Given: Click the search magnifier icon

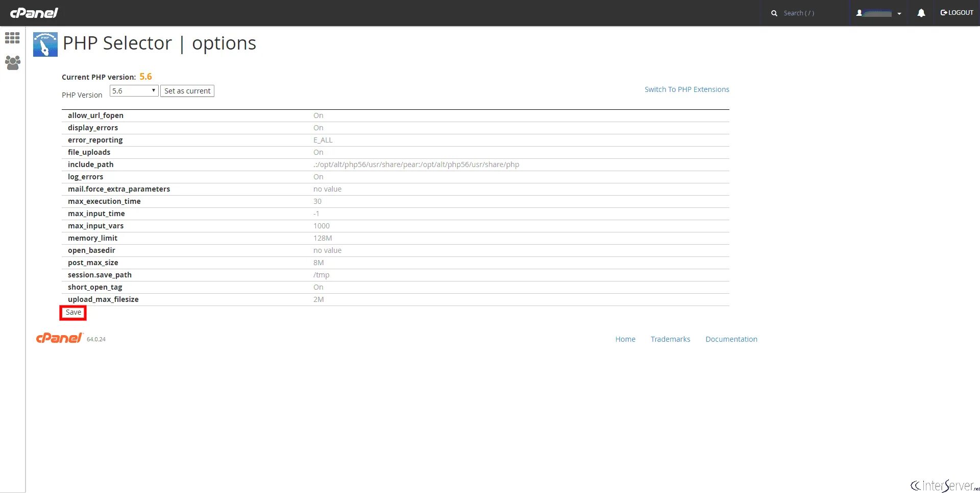Looking at the screenshot, I should pyautogui.click(x=774, y=13).
